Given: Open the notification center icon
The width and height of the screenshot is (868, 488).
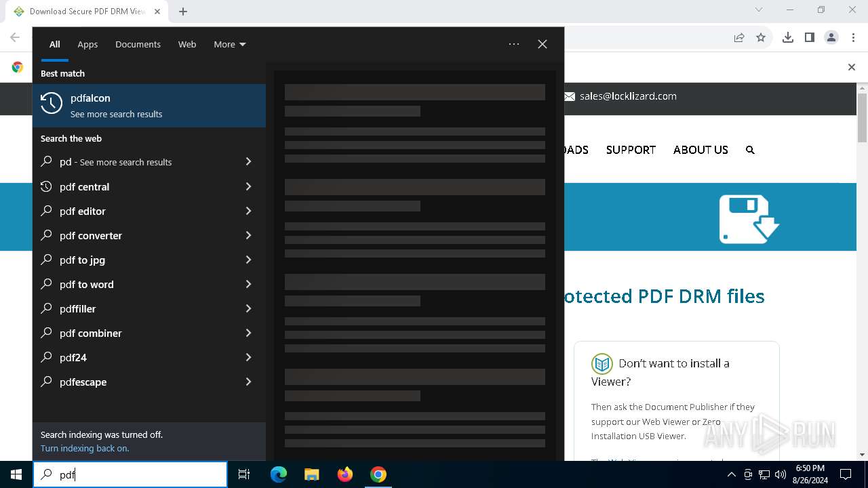Looking at the screenshot, I should tap(846, 474).
